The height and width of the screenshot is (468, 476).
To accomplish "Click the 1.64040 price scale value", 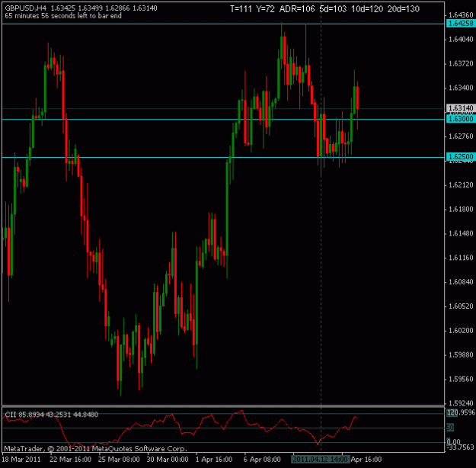I will point(461,39).
